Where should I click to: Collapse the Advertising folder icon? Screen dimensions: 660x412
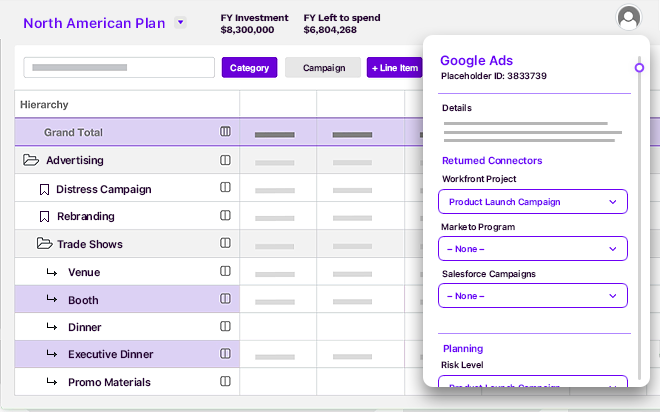click(x=31, y=160)
